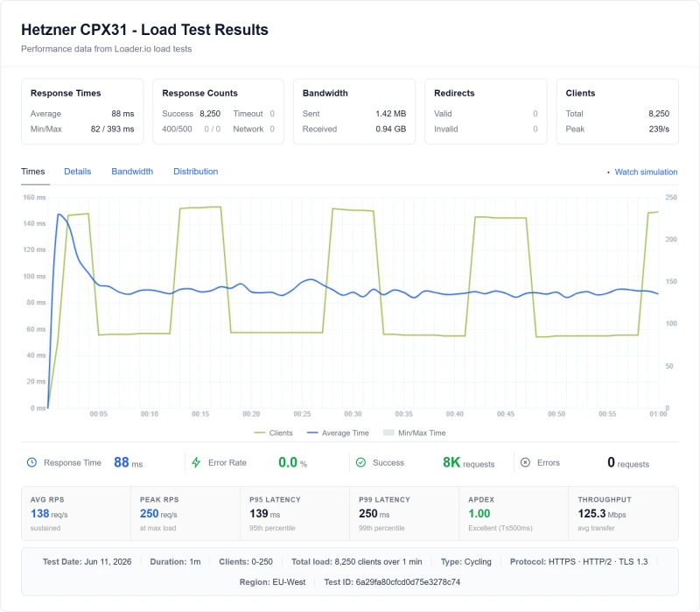Viewport: 700px width, 612px height.
Task: Open the Distribution tab
Action: coord(195,172)
